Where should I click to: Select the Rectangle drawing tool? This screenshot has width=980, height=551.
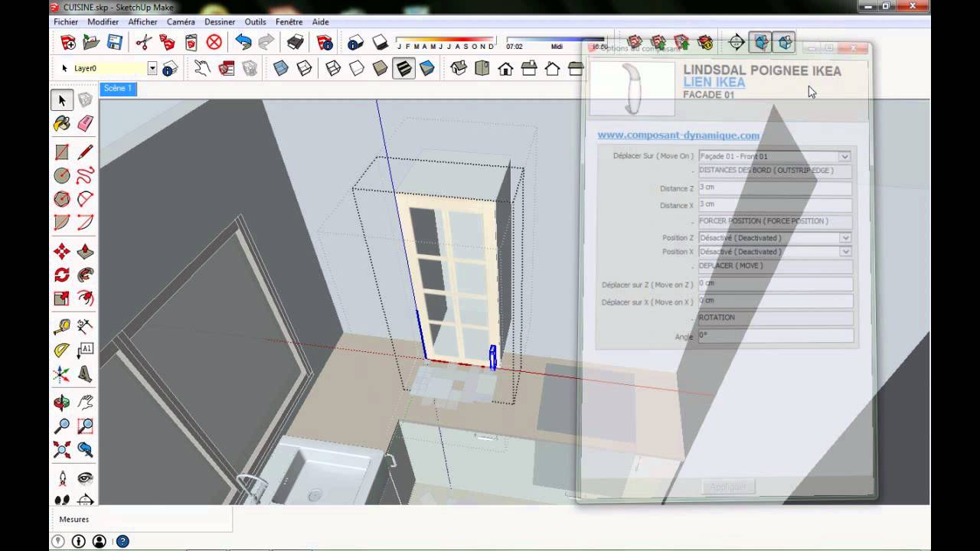(x=62, y=152)
